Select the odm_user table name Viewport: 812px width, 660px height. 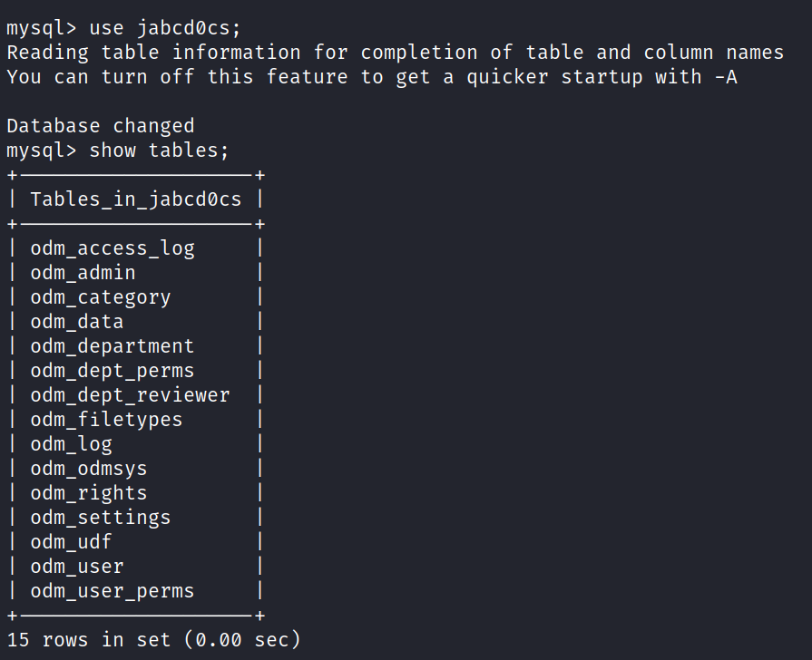pos(77,567)
